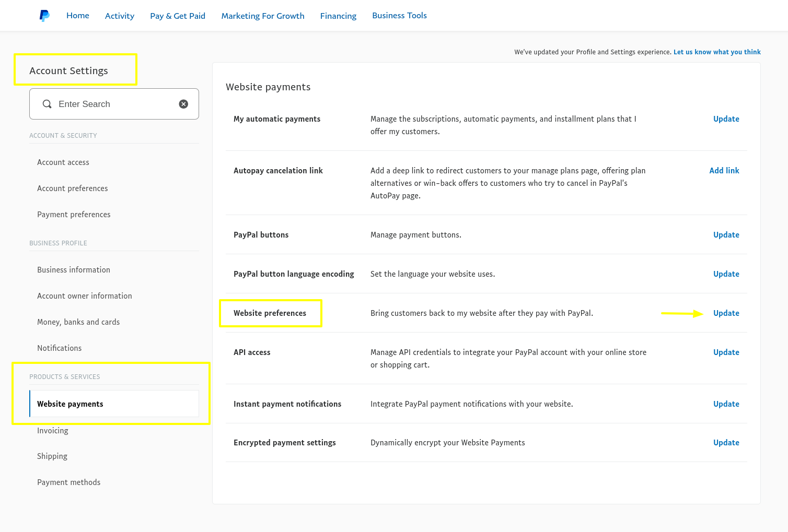
Task: Open the Activity menu
Action: (120, 16)
